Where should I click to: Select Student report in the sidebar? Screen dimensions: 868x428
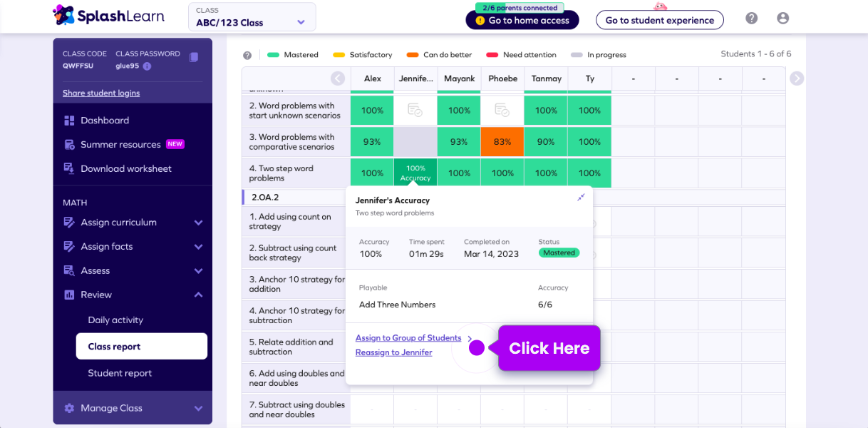pyautogui.click(x=120, y=373)
